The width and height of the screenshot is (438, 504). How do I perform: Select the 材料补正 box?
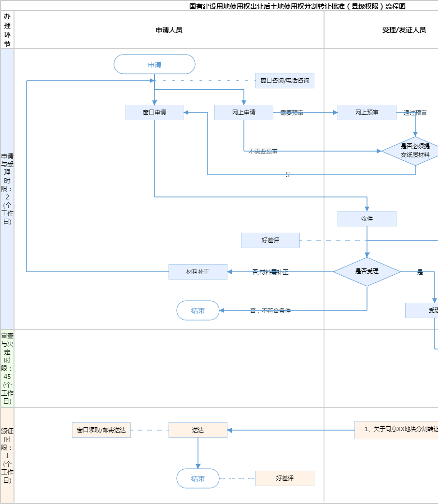198,272
